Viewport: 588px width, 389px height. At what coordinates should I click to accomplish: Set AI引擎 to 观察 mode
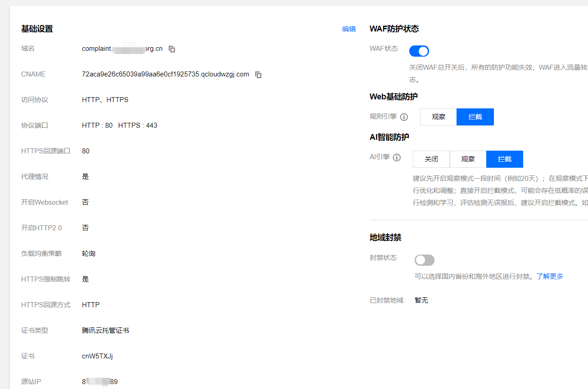click(468, 159)
